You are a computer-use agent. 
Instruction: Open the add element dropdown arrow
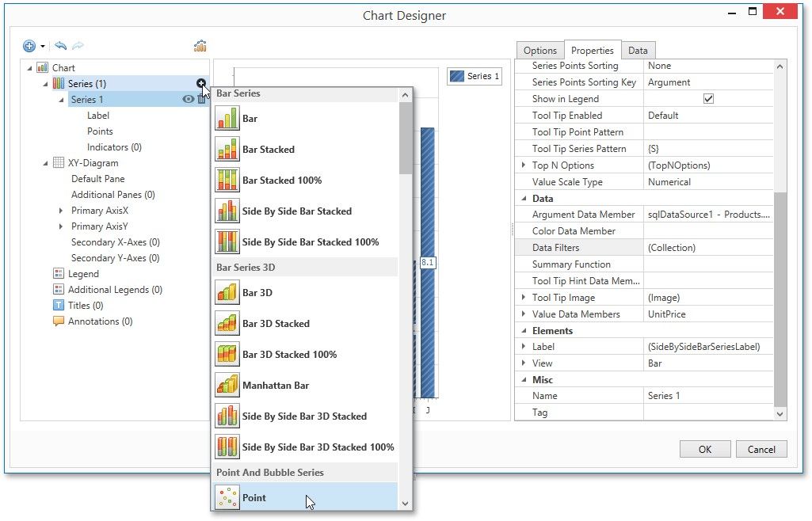point(43,47)
